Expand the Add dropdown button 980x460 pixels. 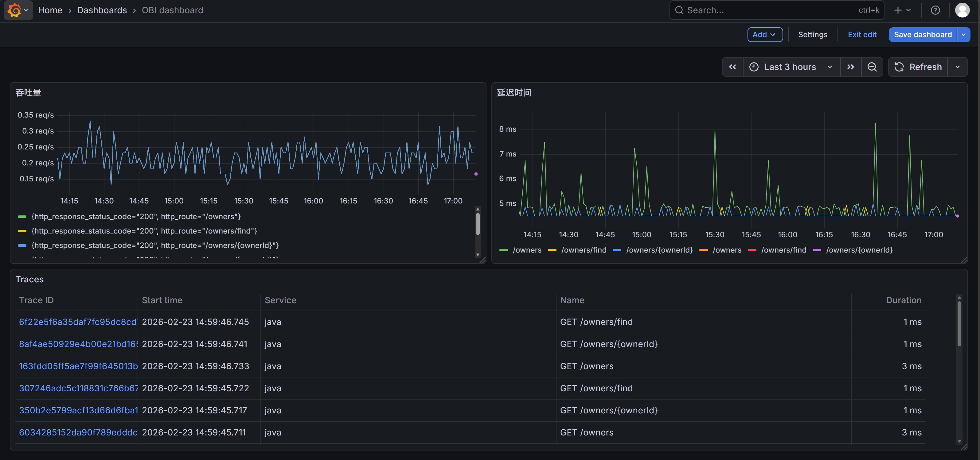[765, 35]
